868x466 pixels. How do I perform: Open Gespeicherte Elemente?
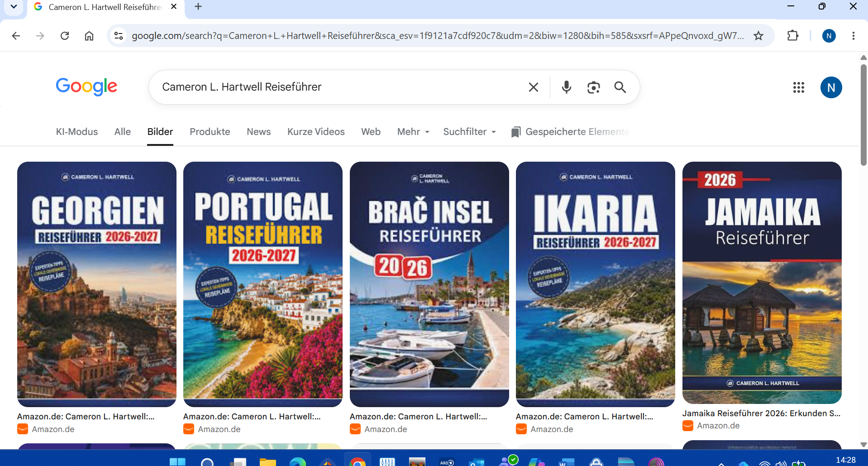pos(570,132)
